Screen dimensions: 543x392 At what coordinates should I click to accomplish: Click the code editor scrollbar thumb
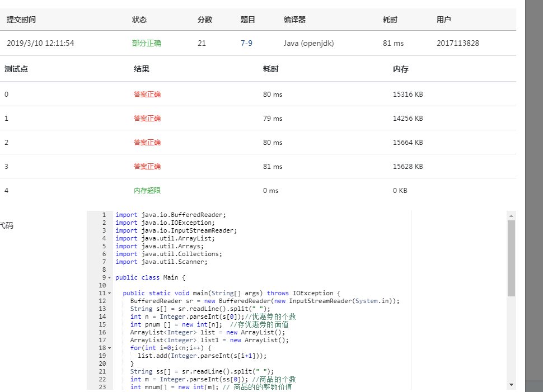coord(511,258)
